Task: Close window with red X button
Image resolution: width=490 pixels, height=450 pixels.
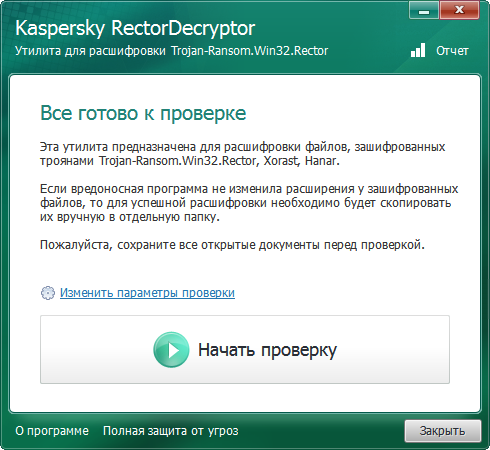Action: [x=459, y=10]
